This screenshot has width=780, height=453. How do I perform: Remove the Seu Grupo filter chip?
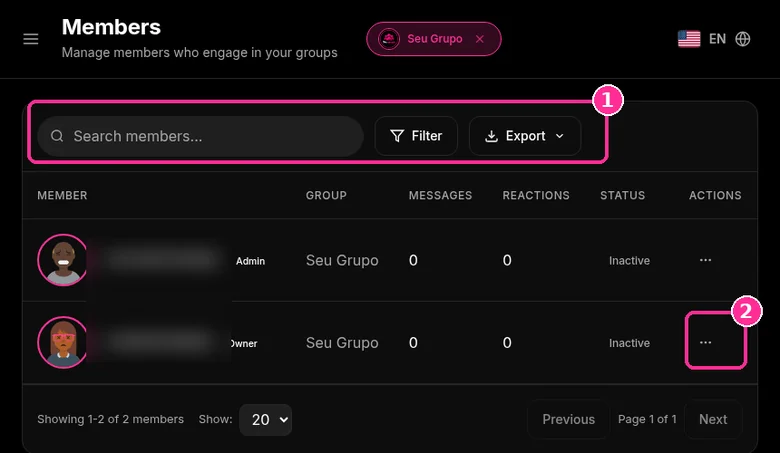click(480, 39)
